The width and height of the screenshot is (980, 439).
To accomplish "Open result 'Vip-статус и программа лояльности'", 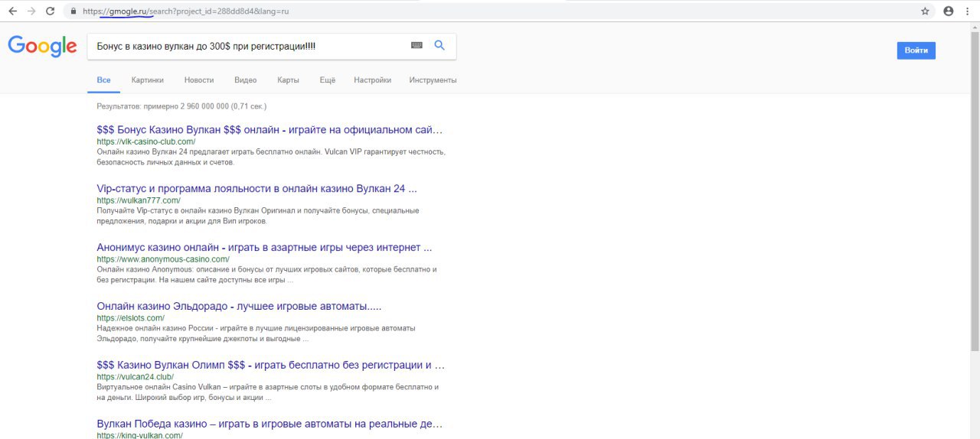I will click(x=256, y=188).
